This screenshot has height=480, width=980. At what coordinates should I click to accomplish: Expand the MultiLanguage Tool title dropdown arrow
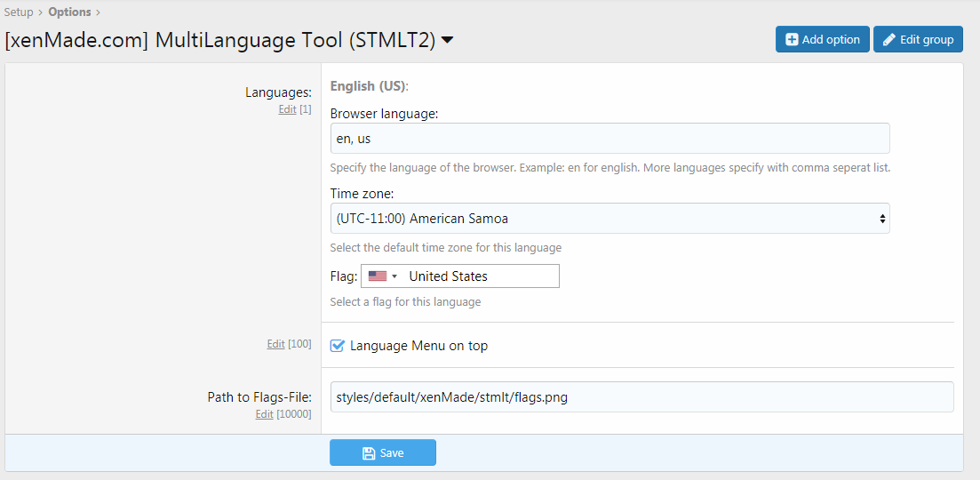[448, 40]
